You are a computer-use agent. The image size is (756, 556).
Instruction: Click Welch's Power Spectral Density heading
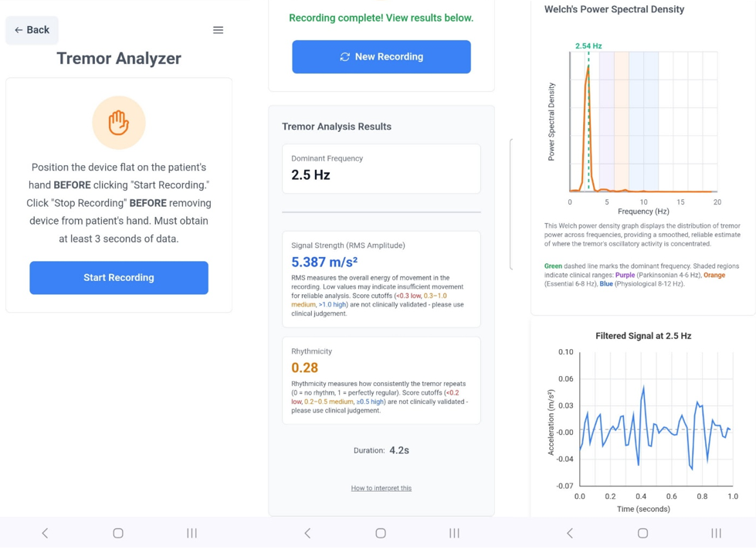click(x=614, y=9)
